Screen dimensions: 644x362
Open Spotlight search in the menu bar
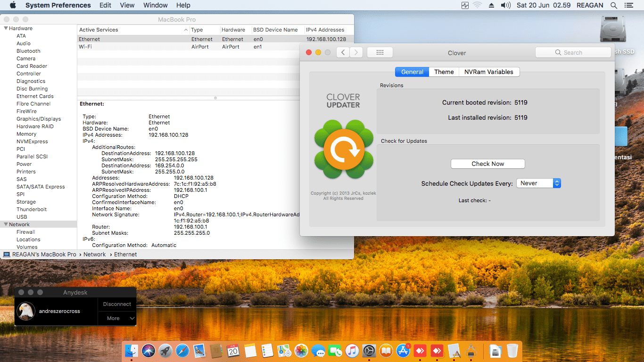pyautogui.click(x=614, y=5)
